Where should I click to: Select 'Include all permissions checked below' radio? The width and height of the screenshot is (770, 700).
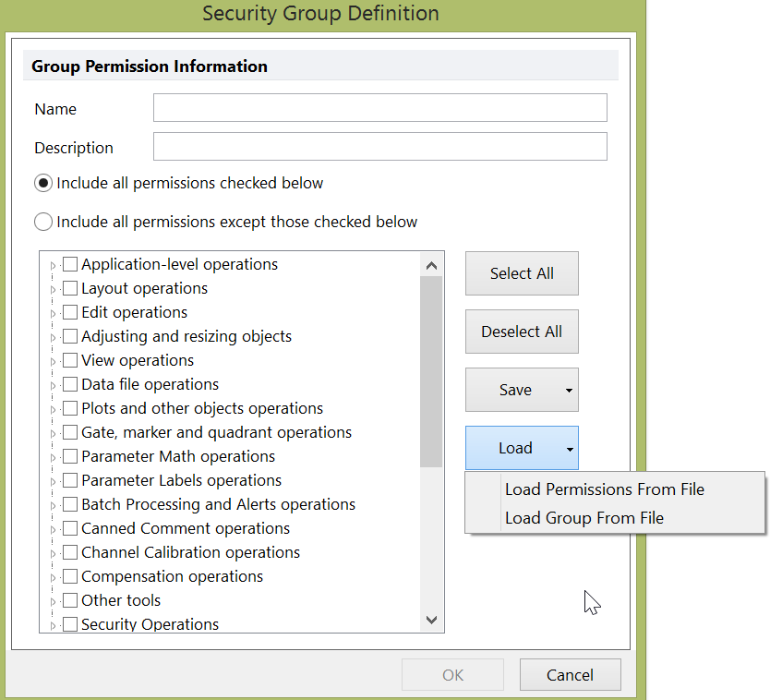pyautogui.click(x=43, y=184)
